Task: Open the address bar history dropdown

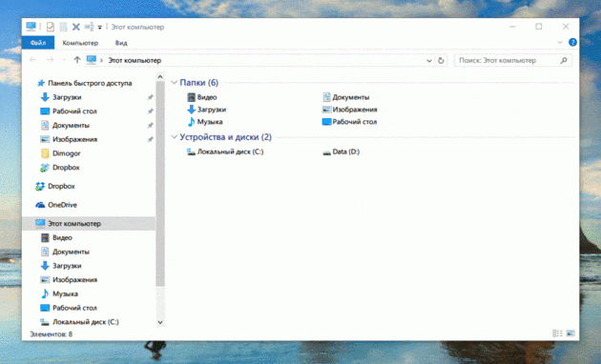Action: [429, 60]
